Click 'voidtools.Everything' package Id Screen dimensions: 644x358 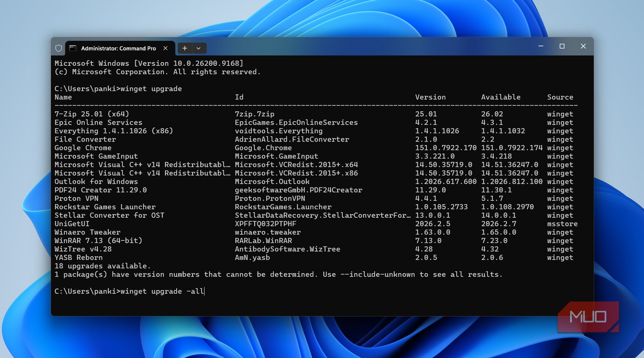[x=279, y=131]
